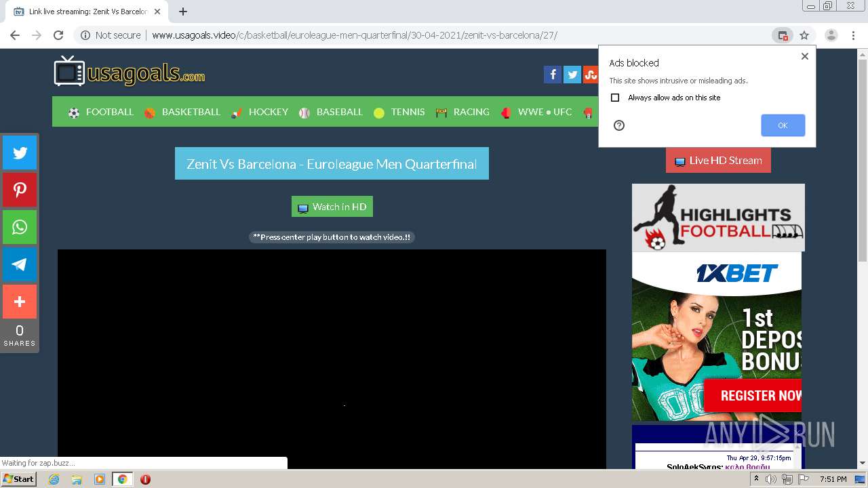
Task: Share page via Telegram sidebar button
Action: click(20, 264)
